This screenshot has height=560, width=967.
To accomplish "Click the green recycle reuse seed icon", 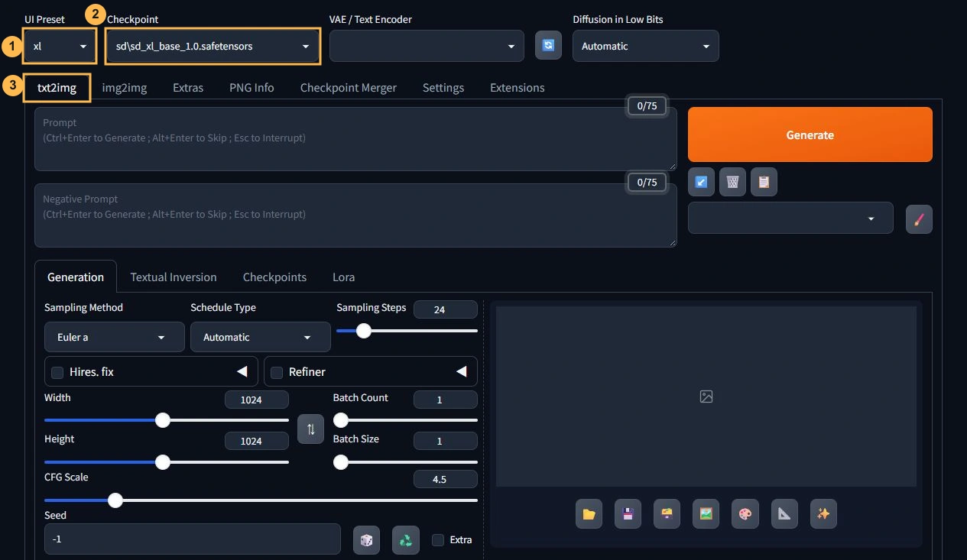I will [x=406, y=540].
